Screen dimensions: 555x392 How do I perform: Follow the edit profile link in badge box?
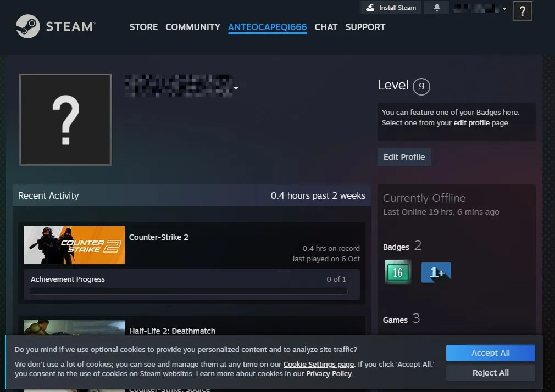(x=471, y=123)
